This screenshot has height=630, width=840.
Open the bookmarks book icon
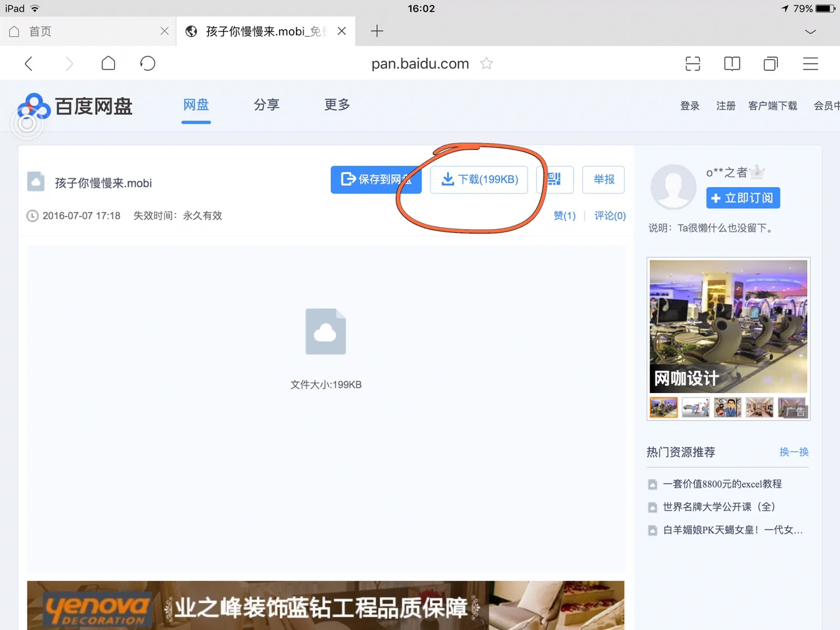(732, 64)
